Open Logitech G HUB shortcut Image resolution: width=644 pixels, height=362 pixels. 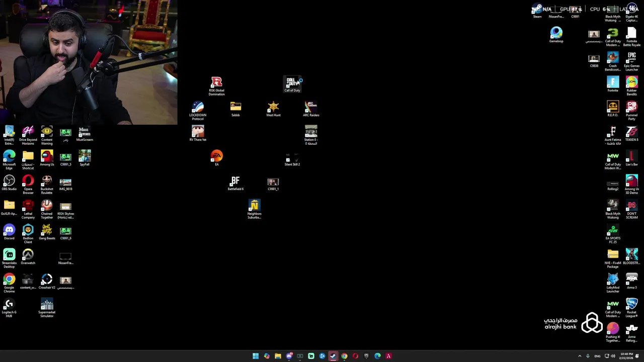coord(9,308)
